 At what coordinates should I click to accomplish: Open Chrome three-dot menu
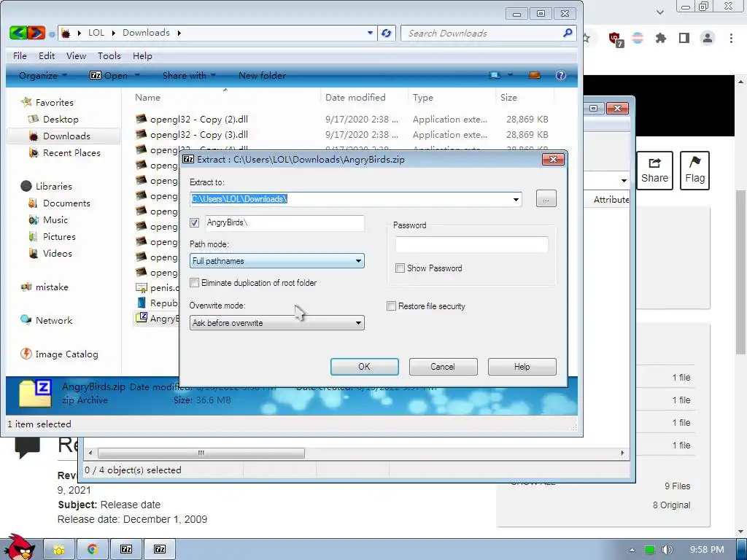731,38
